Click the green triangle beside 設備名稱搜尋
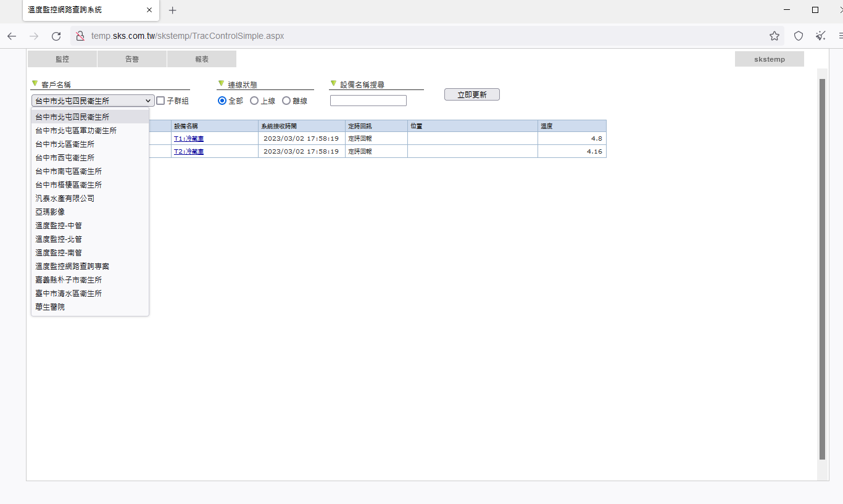This screenshot has height=504, width=843. (334, 83)
